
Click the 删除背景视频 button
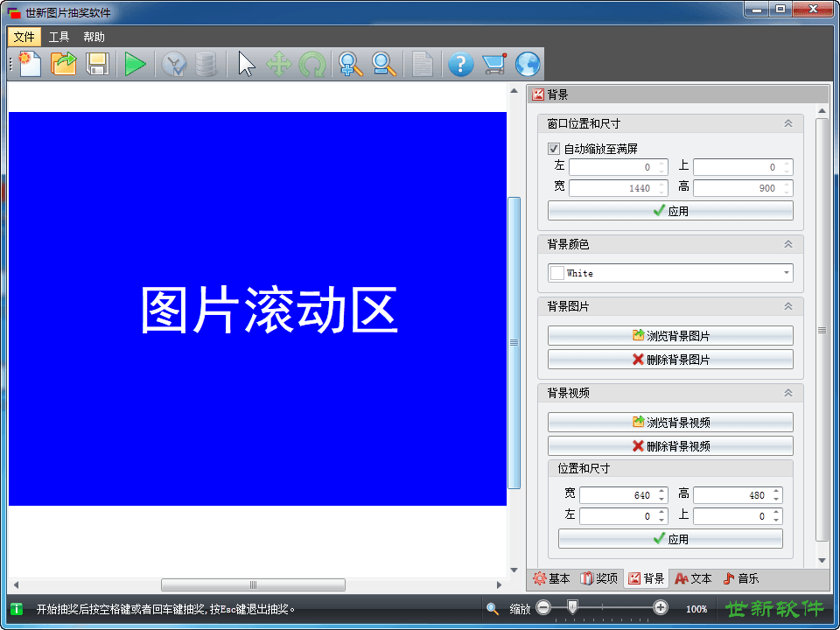tap(670, 446)
